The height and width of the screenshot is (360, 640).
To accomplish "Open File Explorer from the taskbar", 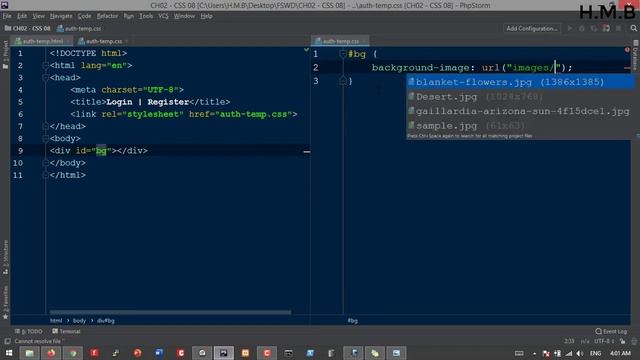I will pos(29,353).
